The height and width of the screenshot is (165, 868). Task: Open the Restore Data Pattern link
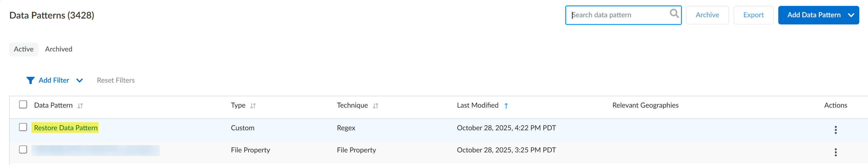pyautogui.click(x=66, y=128)
